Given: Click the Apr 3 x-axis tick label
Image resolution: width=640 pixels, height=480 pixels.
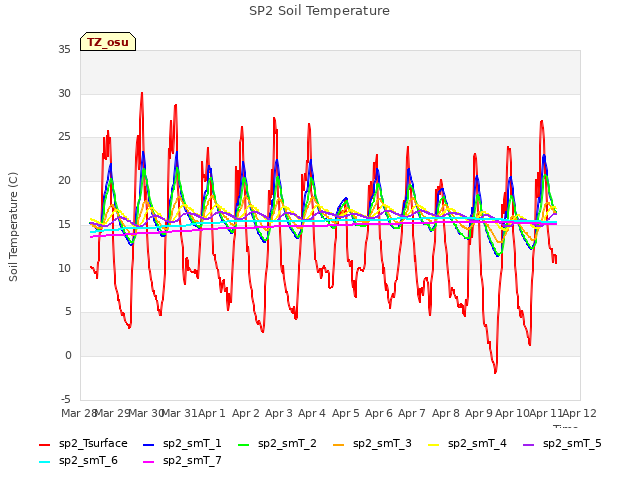Looking at the screenshot, I should (279, 413).
